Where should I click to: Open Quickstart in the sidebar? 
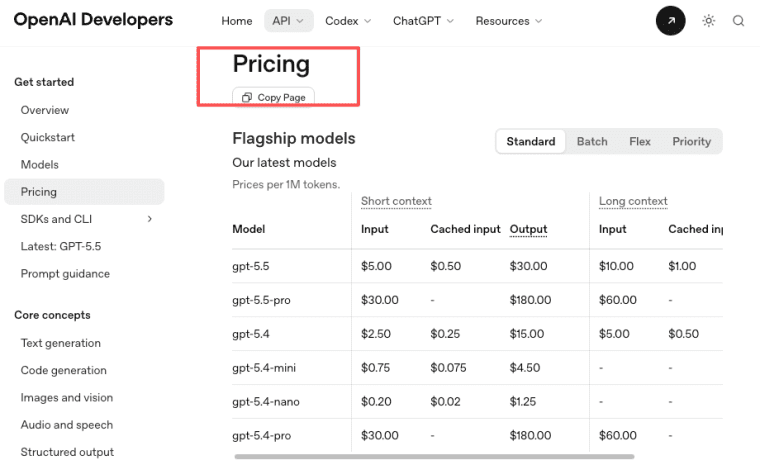tap(48, 137)
